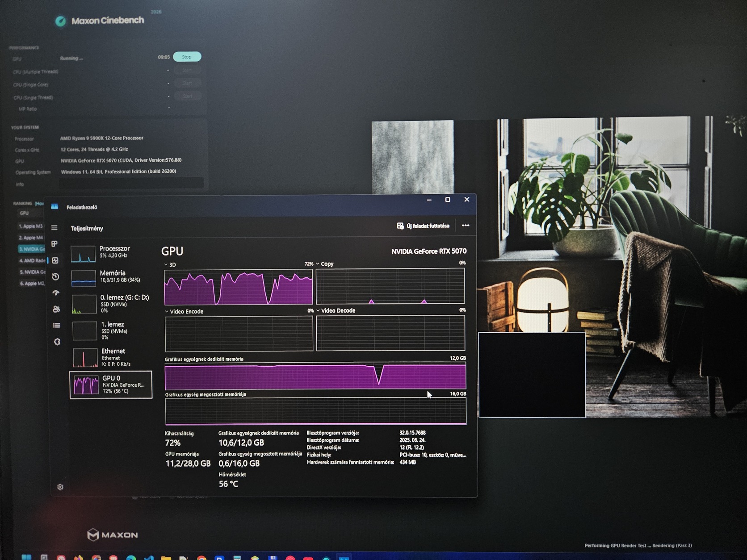Viewport: 747px width, 560px height.
Task: Click dedicated memory value 10,6/12,0 GB
Action: [241, 443]
